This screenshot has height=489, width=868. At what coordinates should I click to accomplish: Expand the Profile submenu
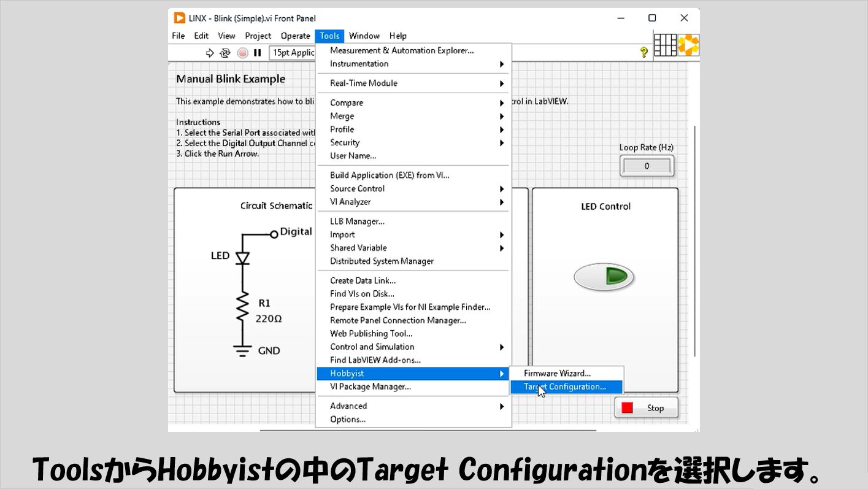point(413,129)
